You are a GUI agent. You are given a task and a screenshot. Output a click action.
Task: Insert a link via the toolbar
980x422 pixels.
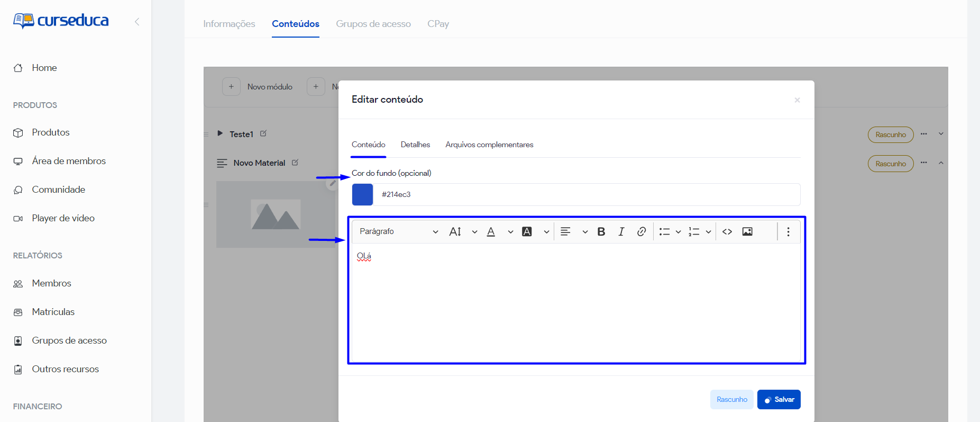coord(641,231)
